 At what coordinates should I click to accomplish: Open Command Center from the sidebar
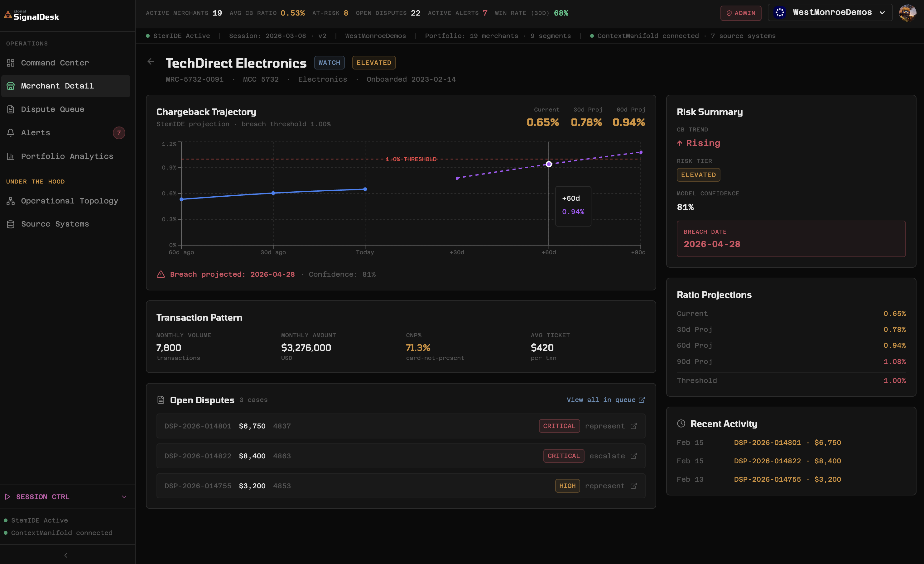(x=55, y=63)
